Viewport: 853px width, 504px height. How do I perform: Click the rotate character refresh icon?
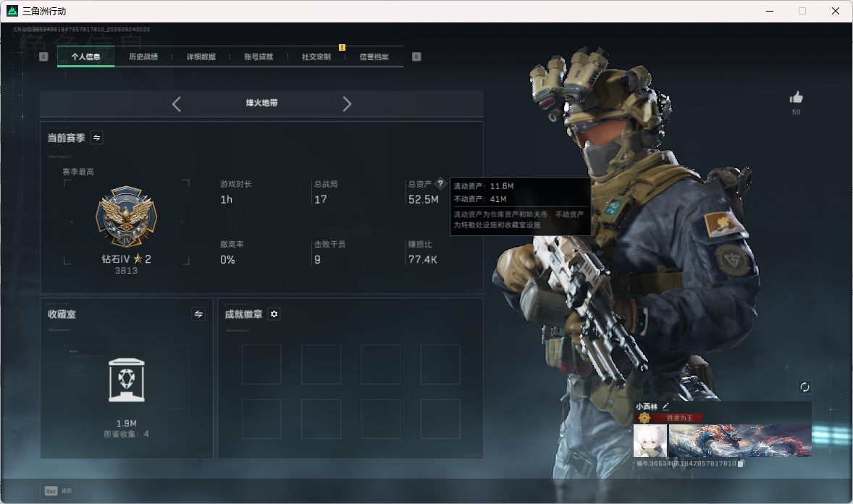pos(804,387)
